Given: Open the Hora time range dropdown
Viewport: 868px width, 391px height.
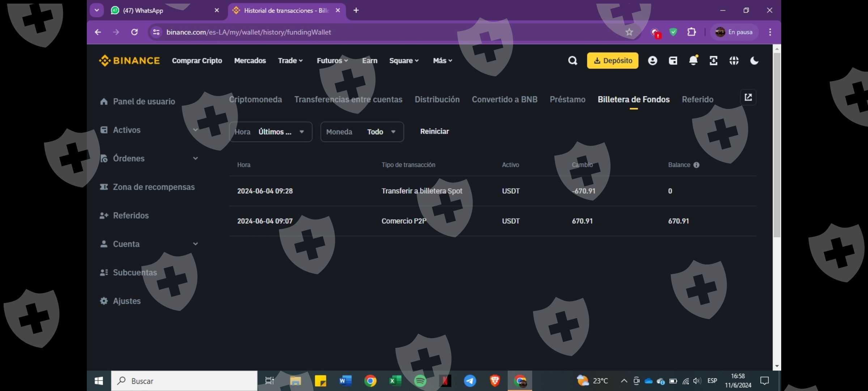Looking at the screenshot, I should pos(271,132).
